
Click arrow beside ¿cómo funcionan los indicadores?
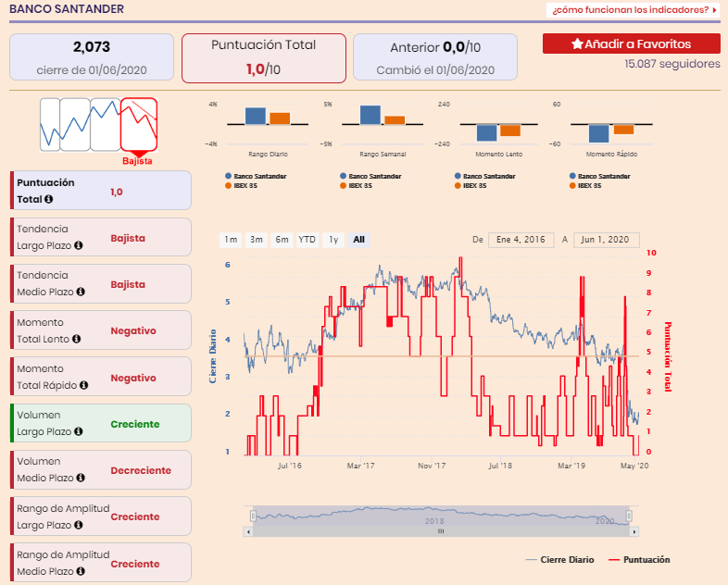click(714, 10)
